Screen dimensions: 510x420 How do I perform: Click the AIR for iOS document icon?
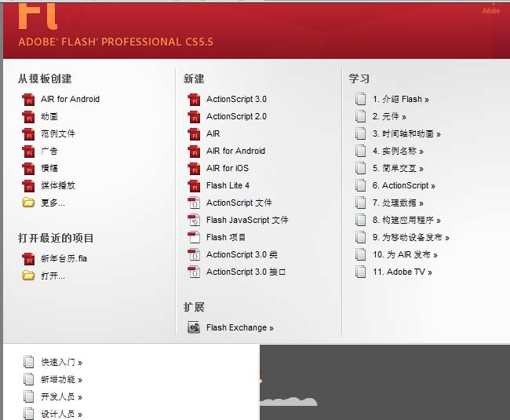(194, 168)
